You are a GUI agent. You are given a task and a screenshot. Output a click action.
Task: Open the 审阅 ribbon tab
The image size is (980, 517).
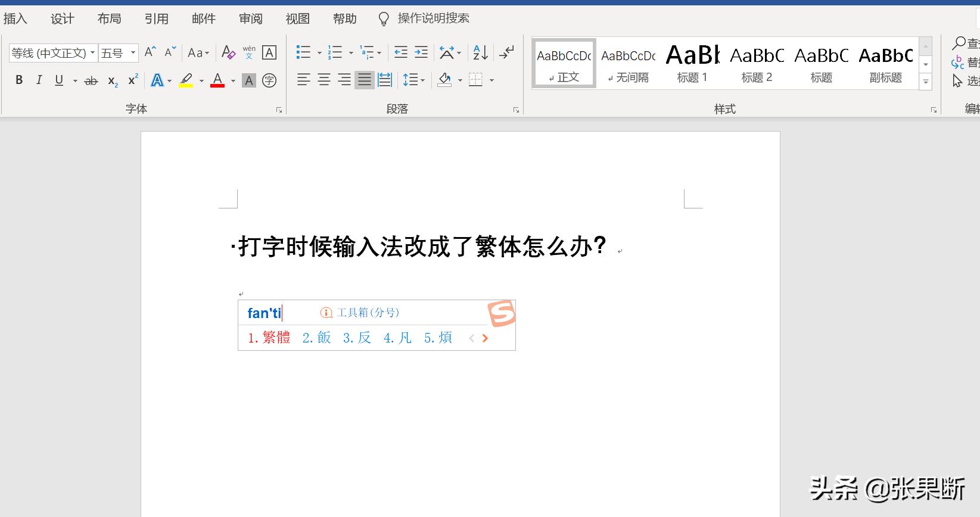250,18
